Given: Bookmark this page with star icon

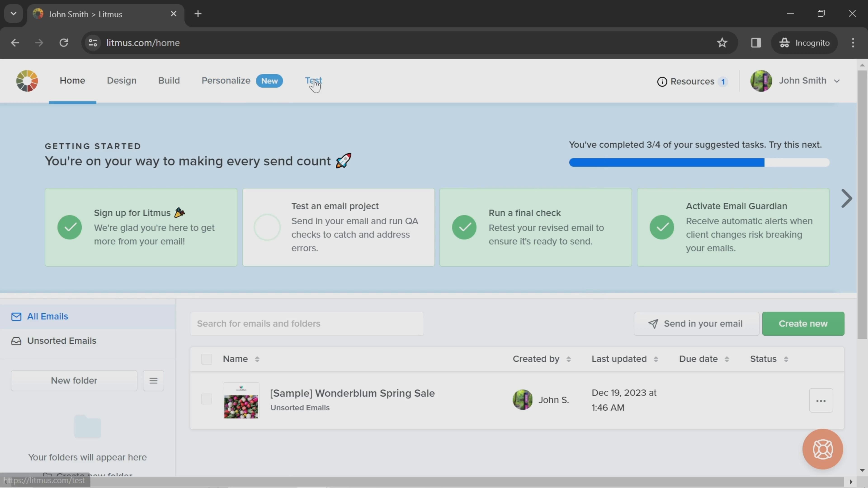Looking at the screenshot, I should [722, 43].
